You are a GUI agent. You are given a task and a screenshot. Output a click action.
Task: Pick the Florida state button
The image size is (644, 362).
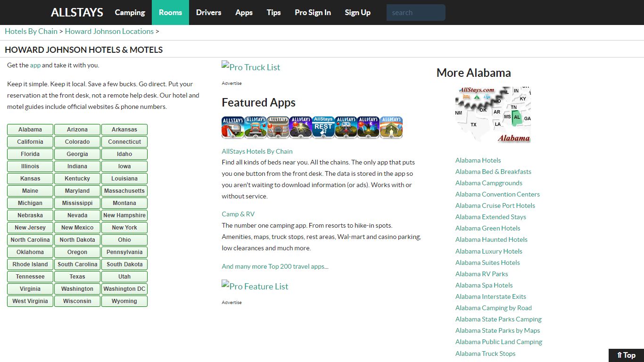click(x=30, y=154)
